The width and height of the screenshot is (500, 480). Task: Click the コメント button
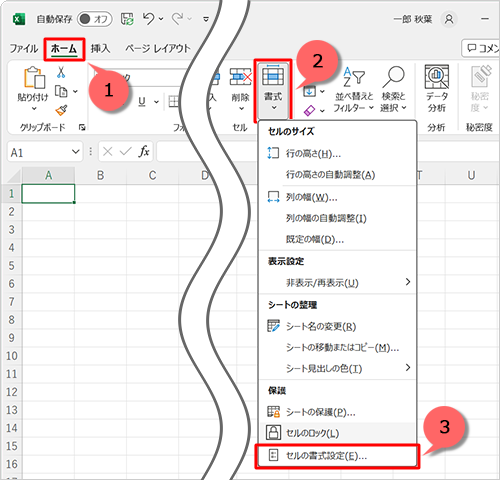(481, 48)
